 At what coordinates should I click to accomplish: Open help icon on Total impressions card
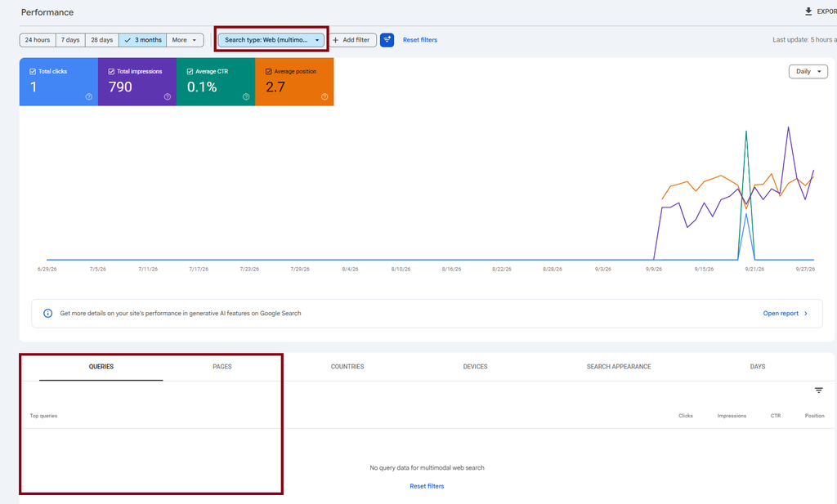167,96
